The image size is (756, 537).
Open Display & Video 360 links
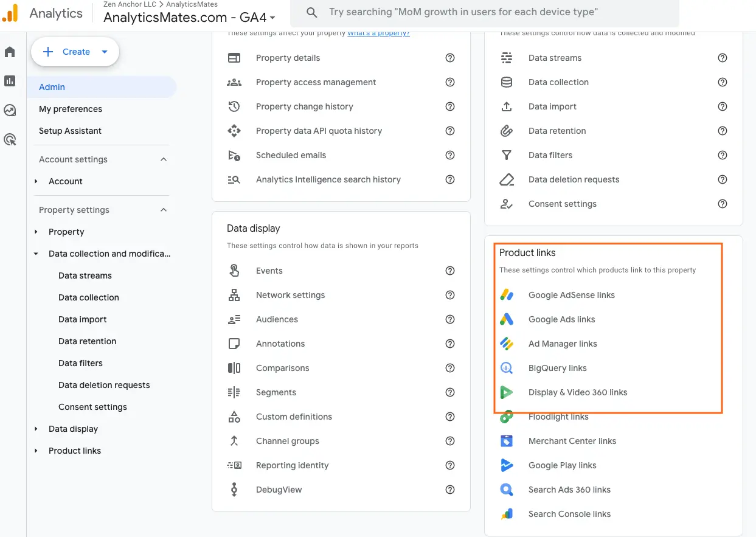click(578, 392)
